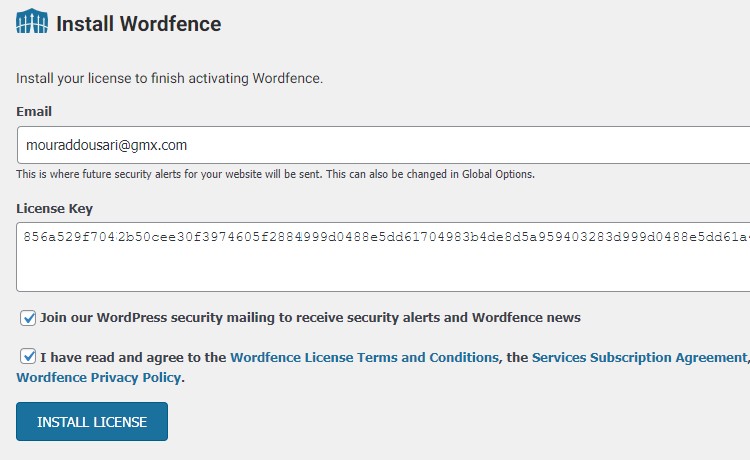Click the 'Join our WordPress security mailing' label text
The image size is (750, 460).
(310, 318)
